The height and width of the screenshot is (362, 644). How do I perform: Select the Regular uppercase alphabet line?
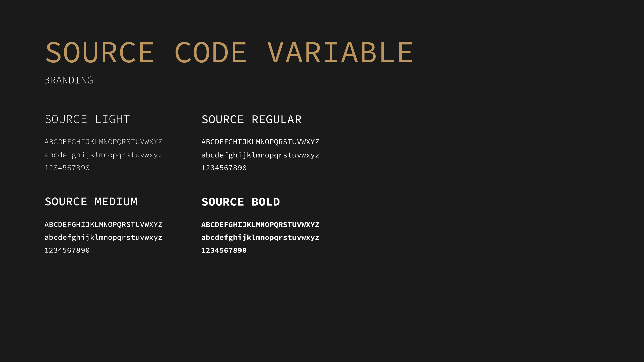pos(260,142)
